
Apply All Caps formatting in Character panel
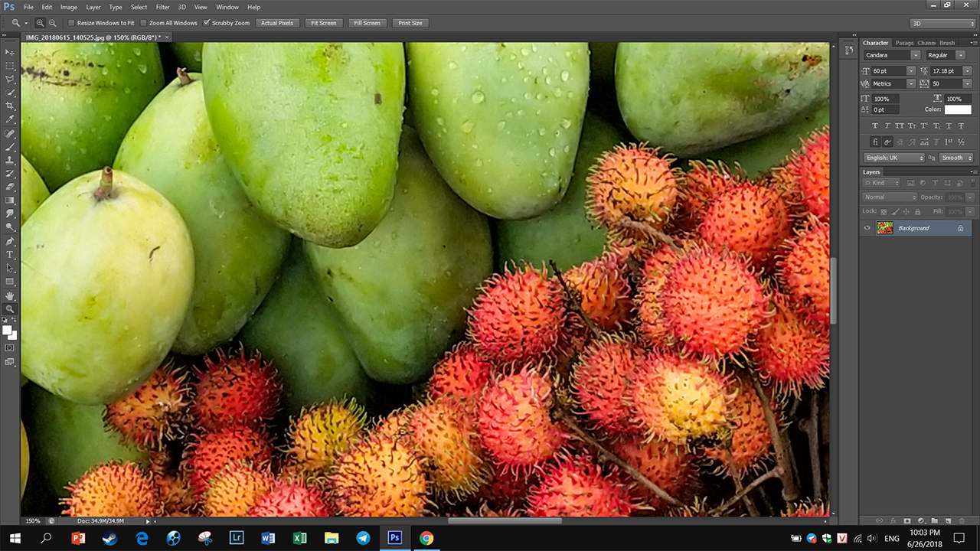point(900,126)
